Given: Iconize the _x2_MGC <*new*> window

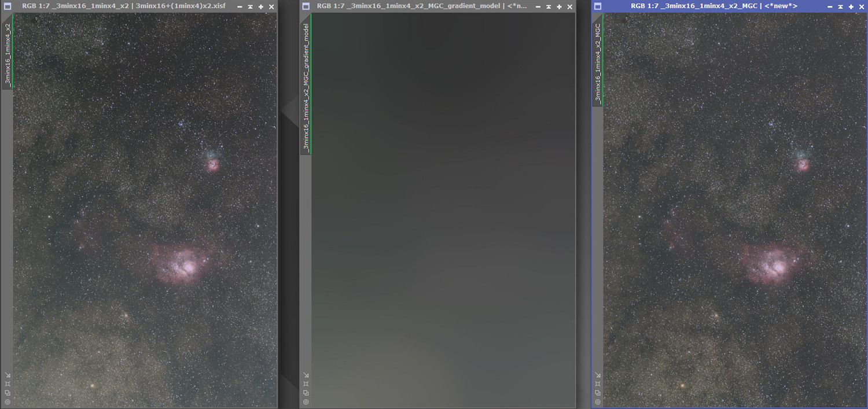Looking at the screenshot, I should [x=830, y=7].
